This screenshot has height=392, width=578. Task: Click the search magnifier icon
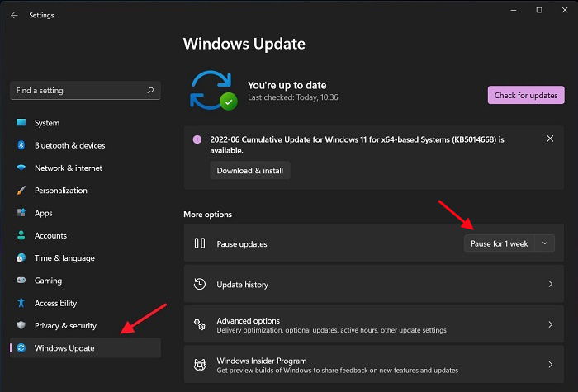(x=150, y=90)
